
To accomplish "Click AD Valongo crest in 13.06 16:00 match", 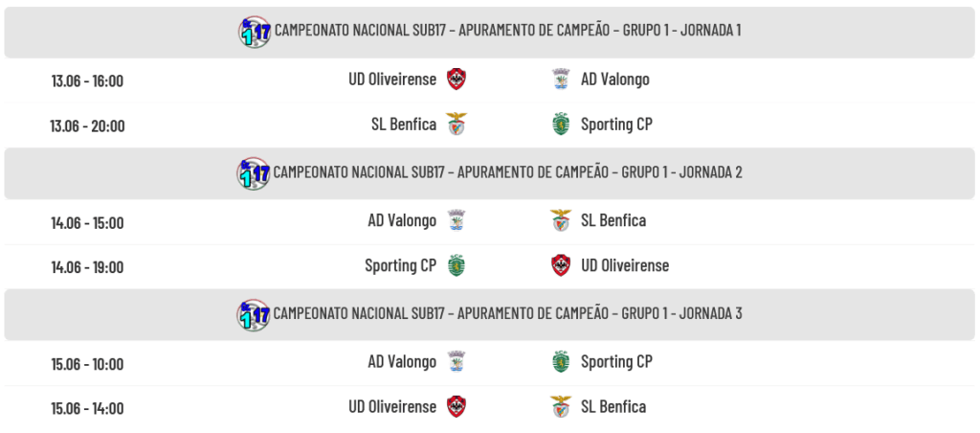I will coord(561,80).
